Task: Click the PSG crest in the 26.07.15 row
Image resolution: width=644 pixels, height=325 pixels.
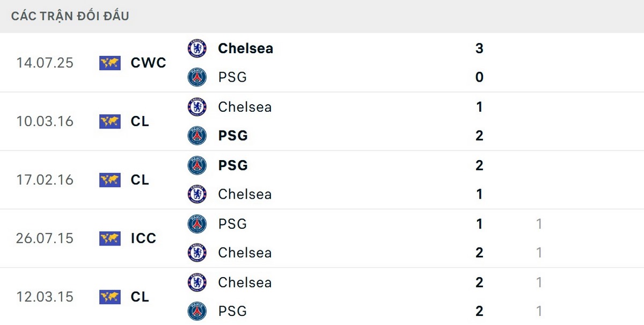Action: click(x=197, y=224)
